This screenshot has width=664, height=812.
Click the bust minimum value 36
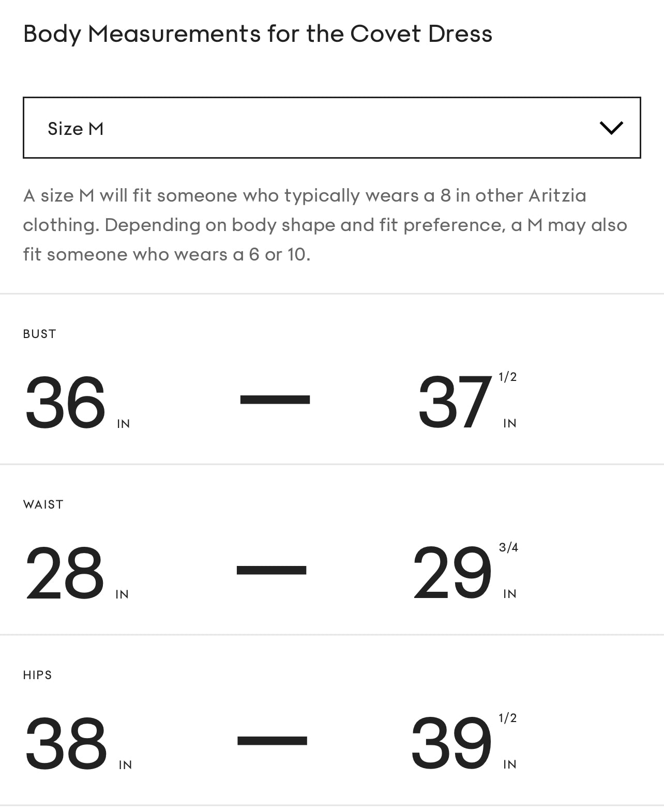65,403
